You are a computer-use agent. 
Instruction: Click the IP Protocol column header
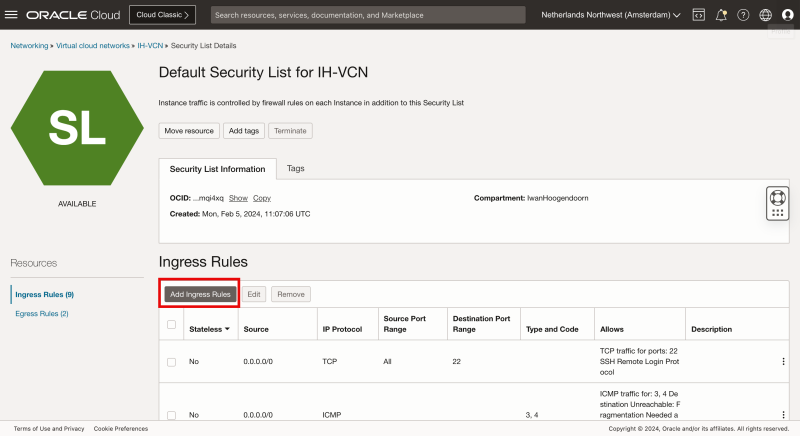click(x=342, y=329)
